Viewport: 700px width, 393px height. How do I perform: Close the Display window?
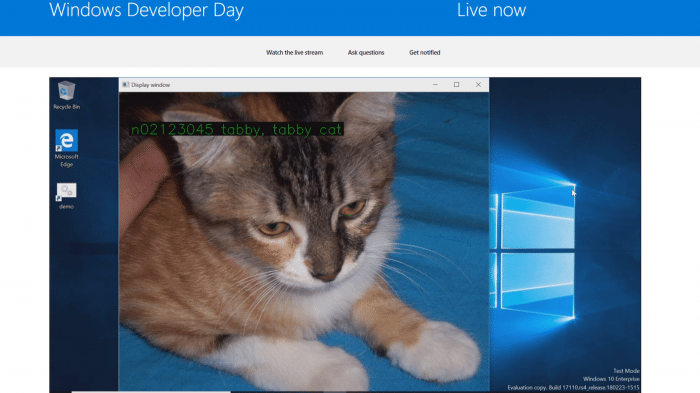(478, 84)
